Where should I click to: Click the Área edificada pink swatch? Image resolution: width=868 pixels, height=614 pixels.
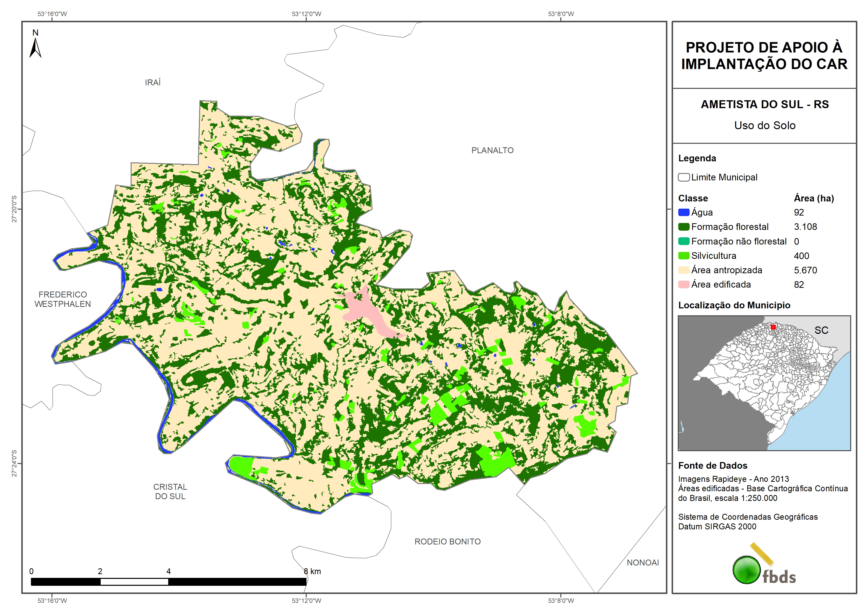(x=683, y=285)
